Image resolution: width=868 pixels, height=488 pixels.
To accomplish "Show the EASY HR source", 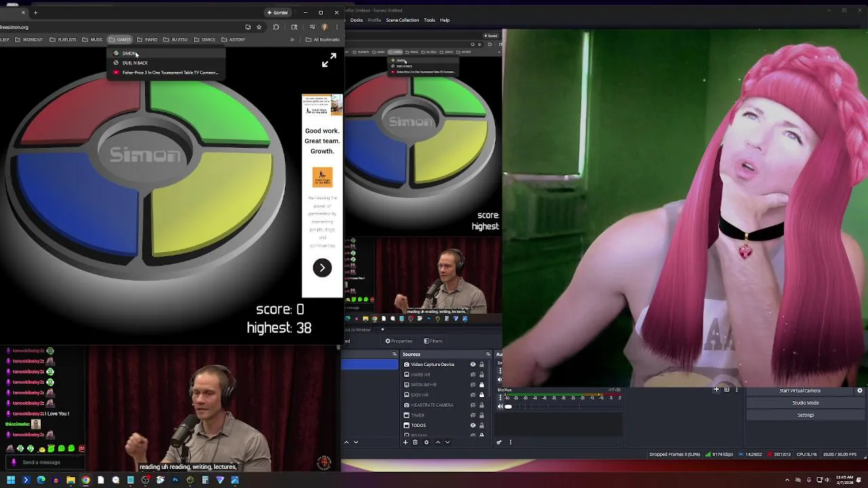I will (473, 395).
